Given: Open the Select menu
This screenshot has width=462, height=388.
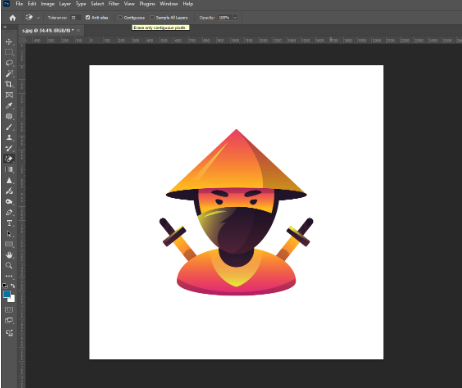Looking at the screenshot, I should coord(97,4).
